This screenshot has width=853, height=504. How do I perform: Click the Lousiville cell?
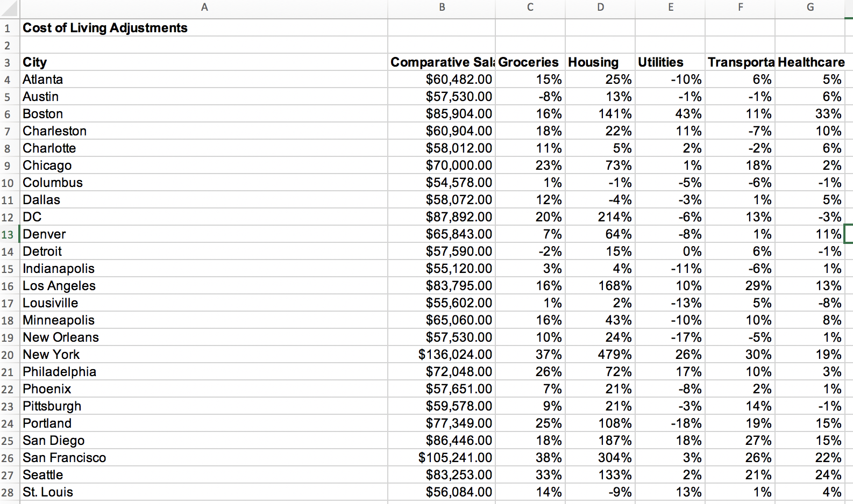(x=204, y=303)
